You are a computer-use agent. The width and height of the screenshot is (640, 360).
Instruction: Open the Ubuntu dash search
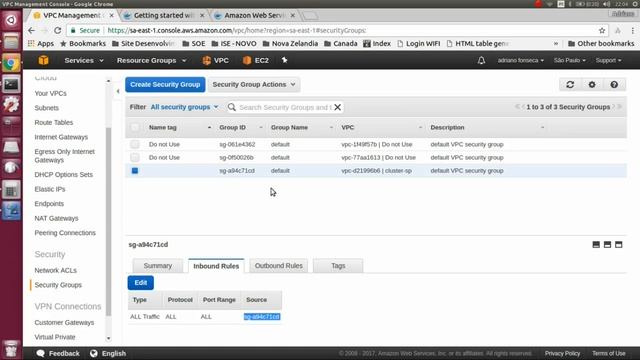(11, 20)
